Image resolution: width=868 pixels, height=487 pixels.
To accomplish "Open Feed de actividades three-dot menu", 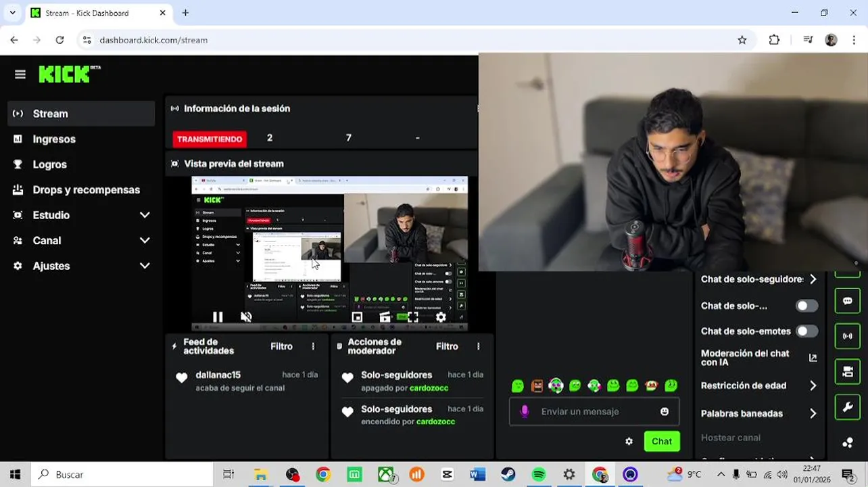I will (313, 346).
